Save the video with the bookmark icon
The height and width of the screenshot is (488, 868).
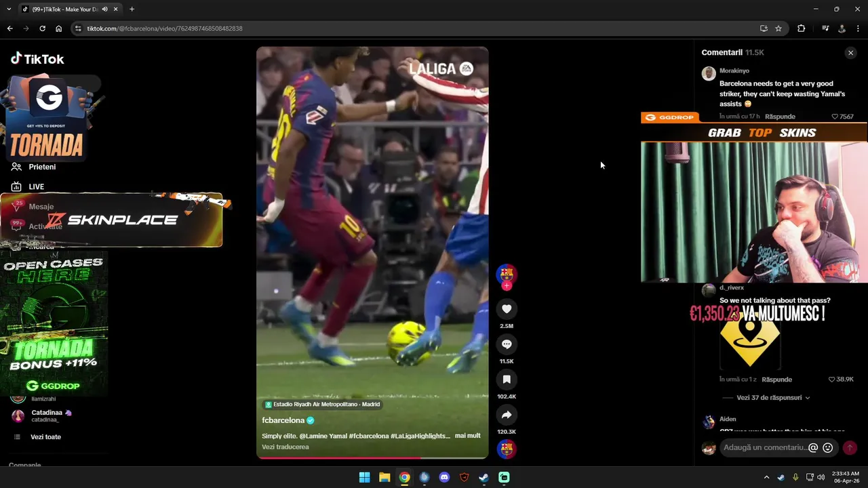(x=507, y=380)
